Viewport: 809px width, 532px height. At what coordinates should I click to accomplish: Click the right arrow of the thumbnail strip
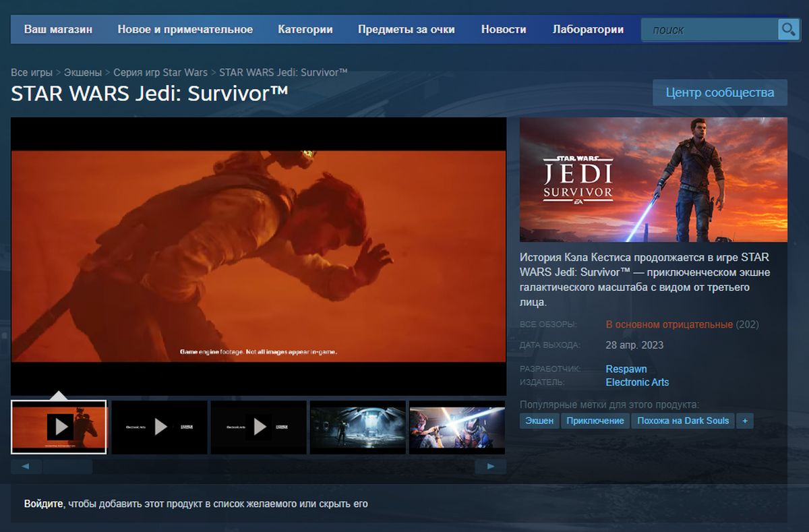(491, 467)
